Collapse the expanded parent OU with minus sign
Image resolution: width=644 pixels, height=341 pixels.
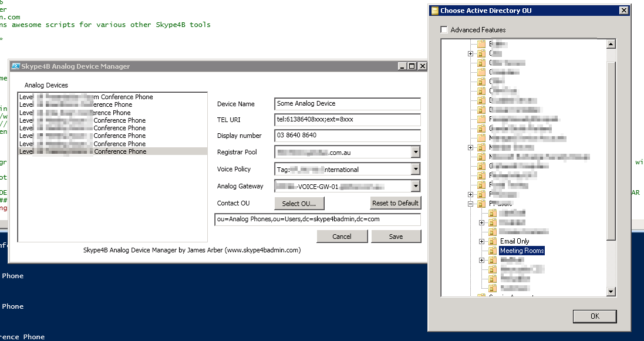point(471,204)
